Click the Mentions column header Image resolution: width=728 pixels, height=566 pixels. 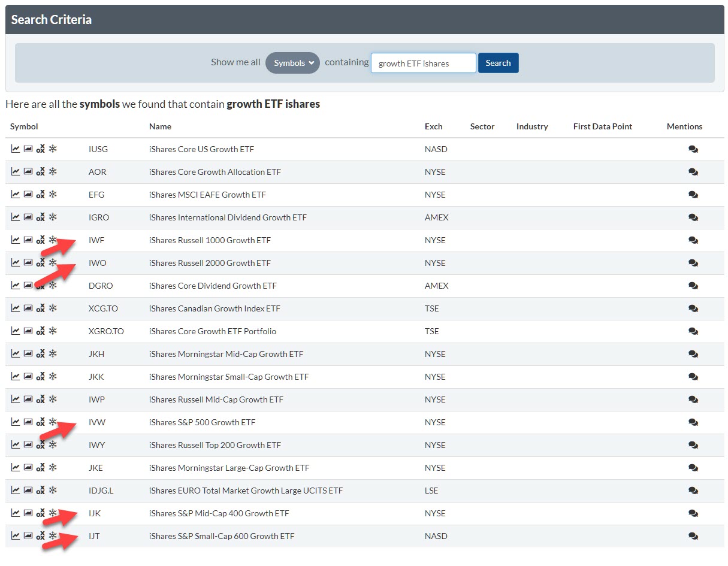[x=684, y=126]
